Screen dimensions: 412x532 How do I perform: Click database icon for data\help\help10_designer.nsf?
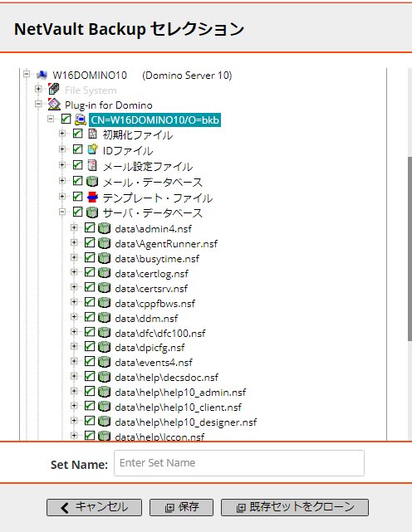[105, 422]
